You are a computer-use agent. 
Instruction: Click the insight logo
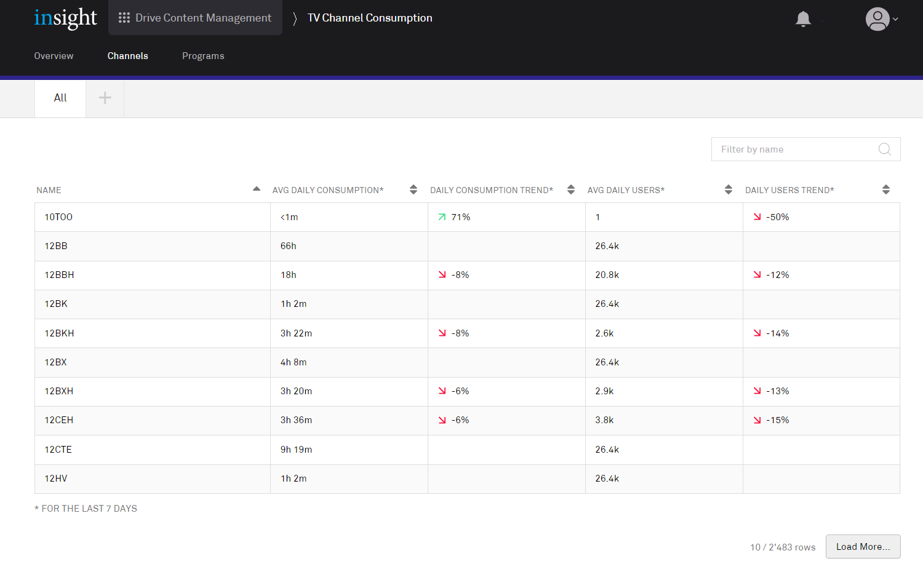(x=65, y=18)
